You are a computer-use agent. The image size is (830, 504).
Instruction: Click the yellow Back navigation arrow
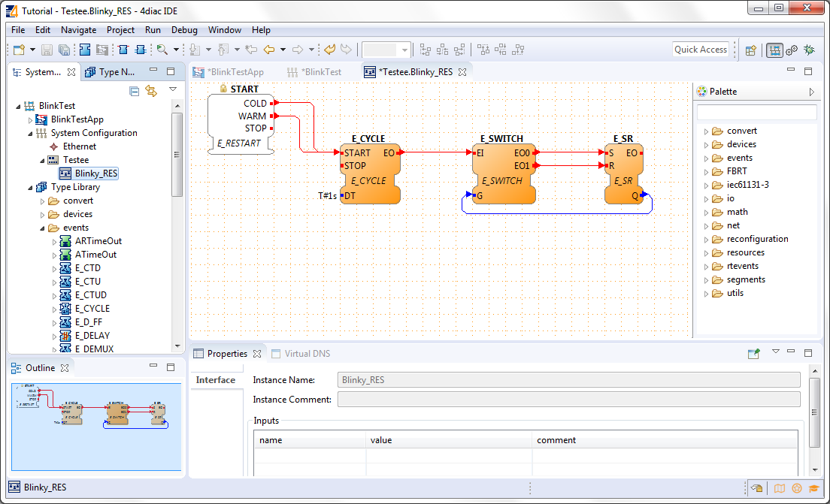pos(268,50)
